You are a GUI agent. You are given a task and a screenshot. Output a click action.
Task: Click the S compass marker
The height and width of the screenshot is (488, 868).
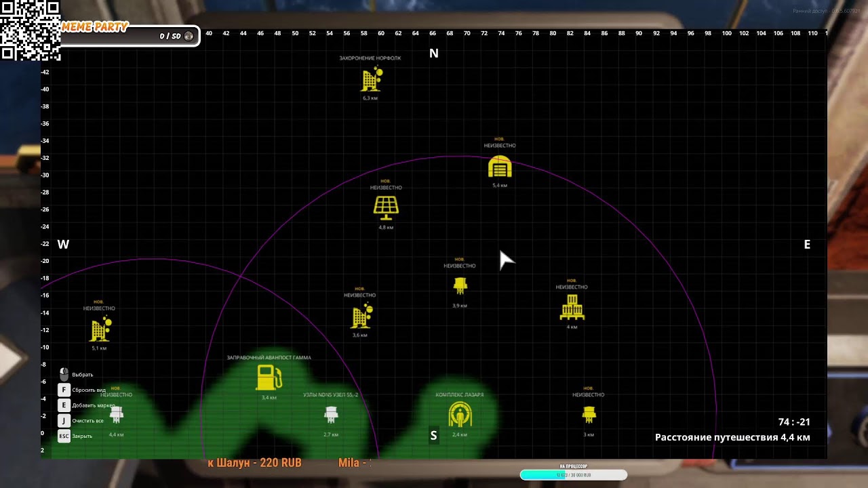tap(433, 436)
